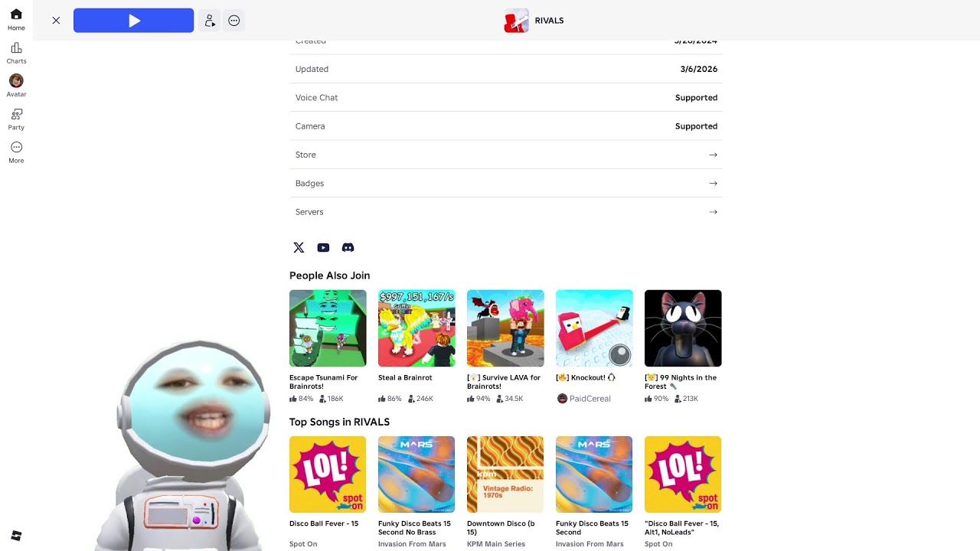The height and width of the screenshot is (551, 980).
Task: Click the Store row label
Action: click(x=305, y=155)
